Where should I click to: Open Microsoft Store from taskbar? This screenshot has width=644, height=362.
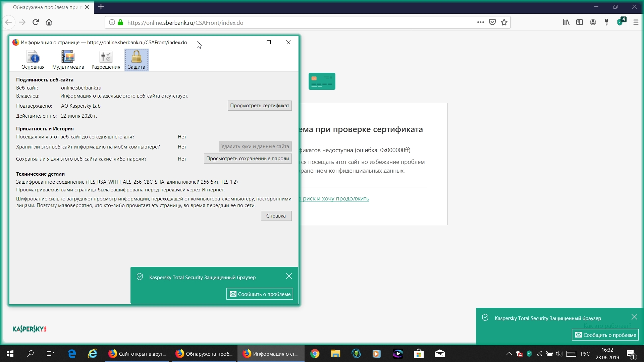tap(419, 354)
